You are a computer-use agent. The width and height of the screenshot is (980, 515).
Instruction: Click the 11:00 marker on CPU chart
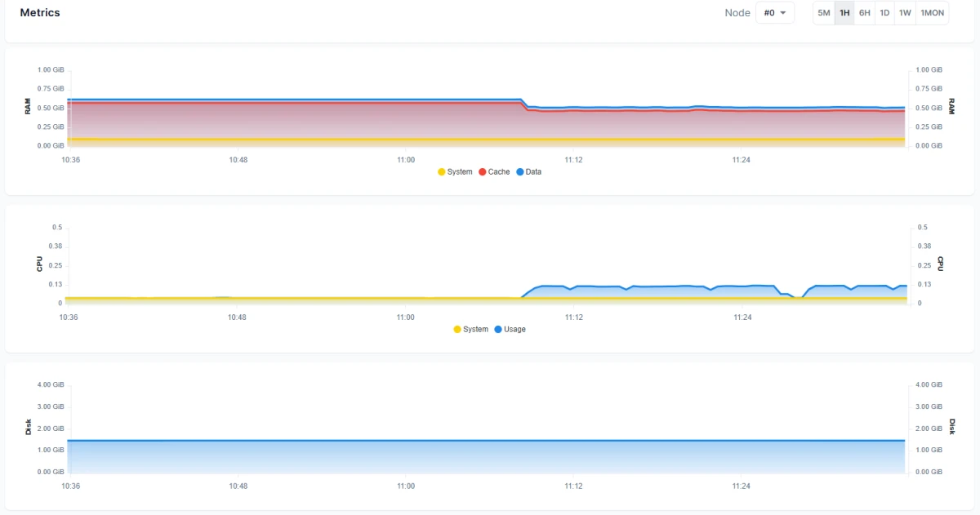406,317
